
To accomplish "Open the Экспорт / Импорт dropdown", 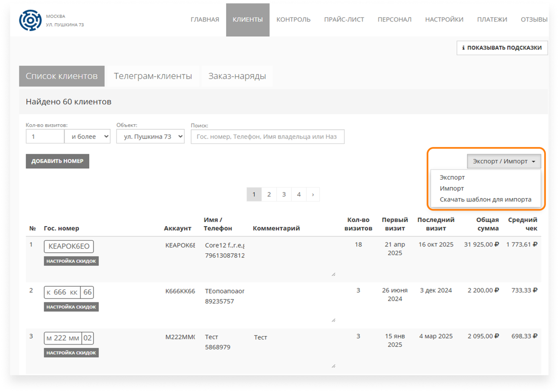I will (503, 161).
